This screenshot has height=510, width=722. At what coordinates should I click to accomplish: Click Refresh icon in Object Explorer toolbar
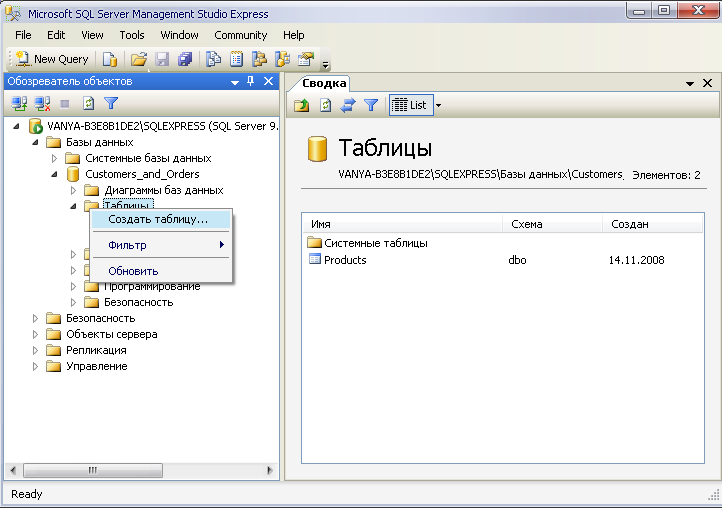[88, 104]
